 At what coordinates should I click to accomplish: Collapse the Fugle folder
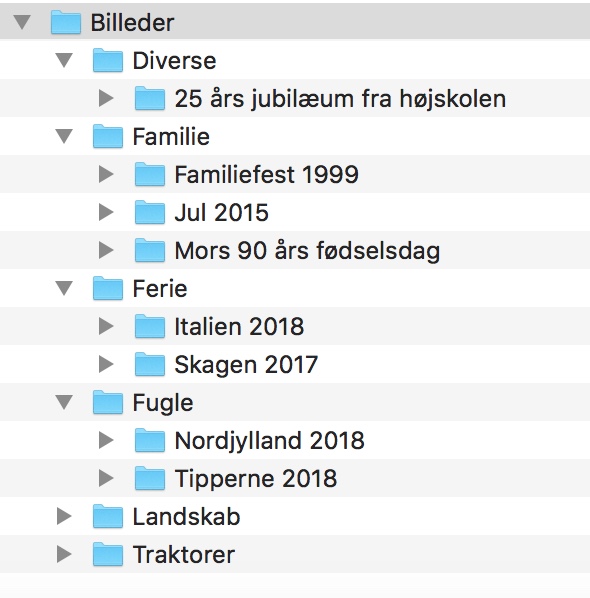(x=64, y=402)
